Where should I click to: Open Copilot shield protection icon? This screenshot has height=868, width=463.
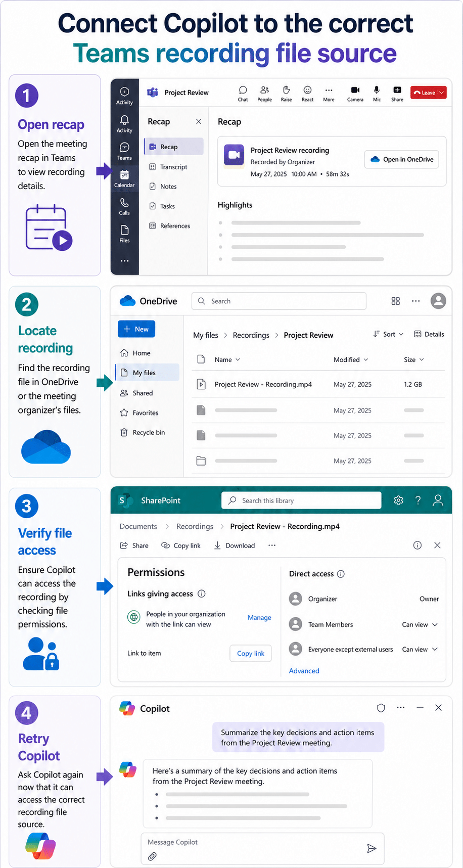(x=381, y=708)
